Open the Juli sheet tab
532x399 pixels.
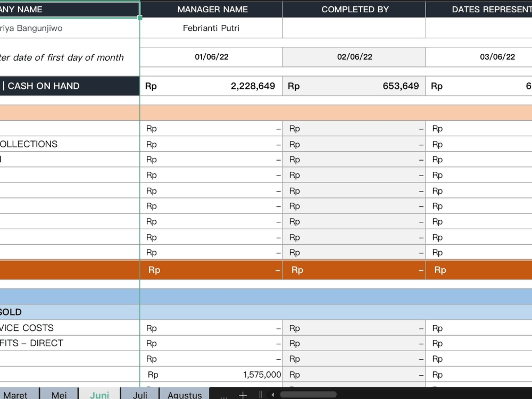[140, 395]
